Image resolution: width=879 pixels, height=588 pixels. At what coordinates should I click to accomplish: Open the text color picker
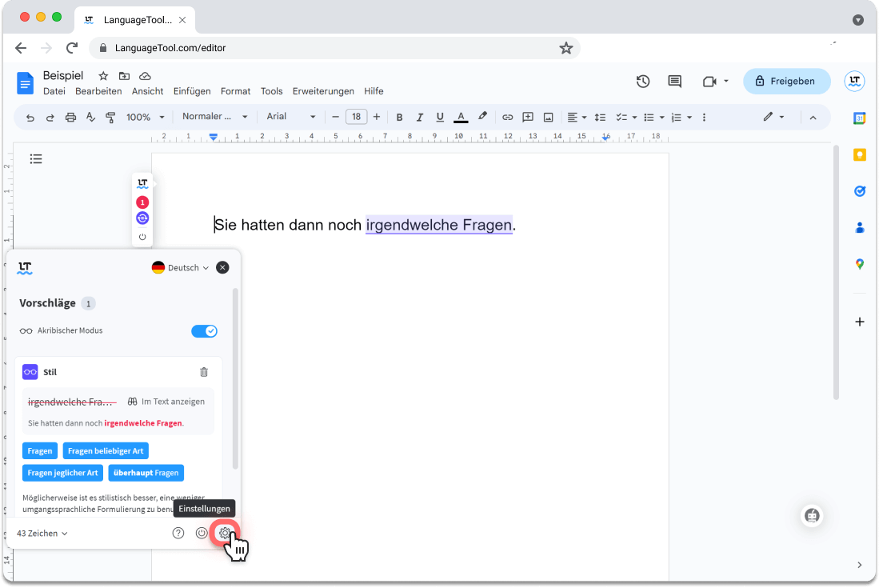tap(461, 117)
